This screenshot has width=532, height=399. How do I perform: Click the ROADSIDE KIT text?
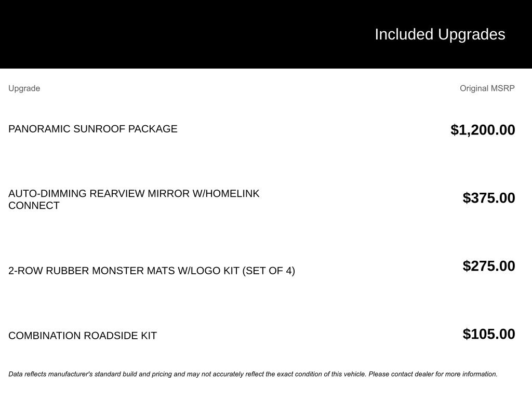coord(120,336)
